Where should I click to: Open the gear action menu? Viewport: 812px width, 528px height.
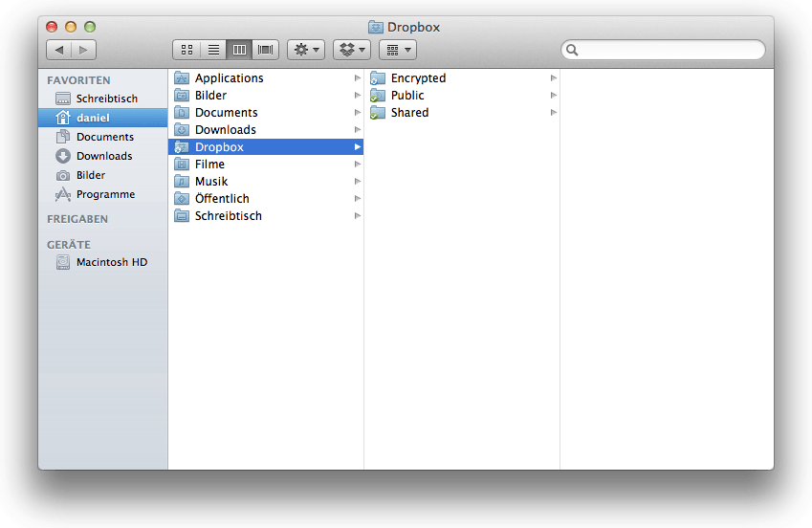[306, 50]
